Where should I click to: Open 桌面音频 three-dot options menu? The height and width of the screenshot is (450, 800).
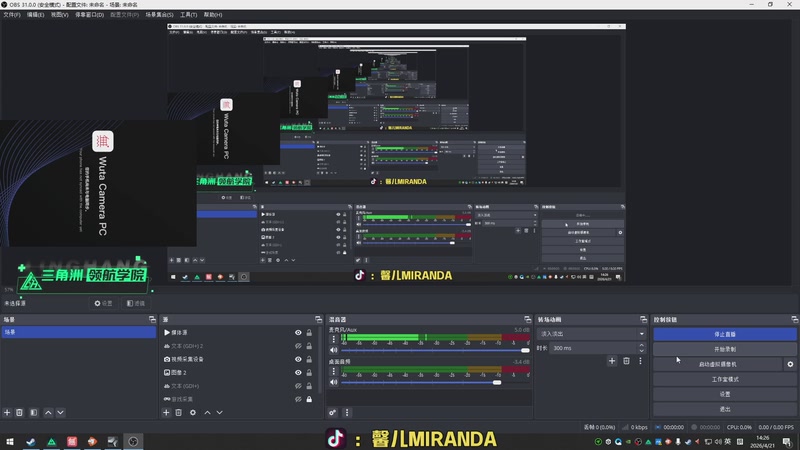click(x=334, y=371)
